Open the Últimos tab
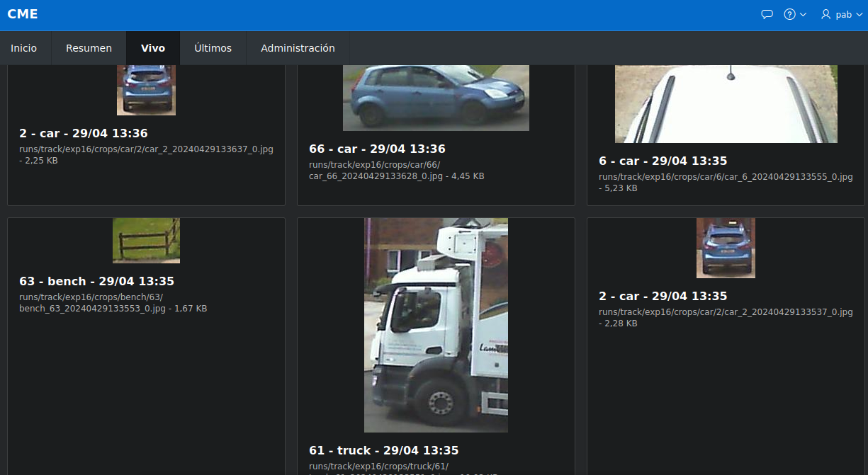This screenshot has height=475, width=868. click(x=213, y=48)
